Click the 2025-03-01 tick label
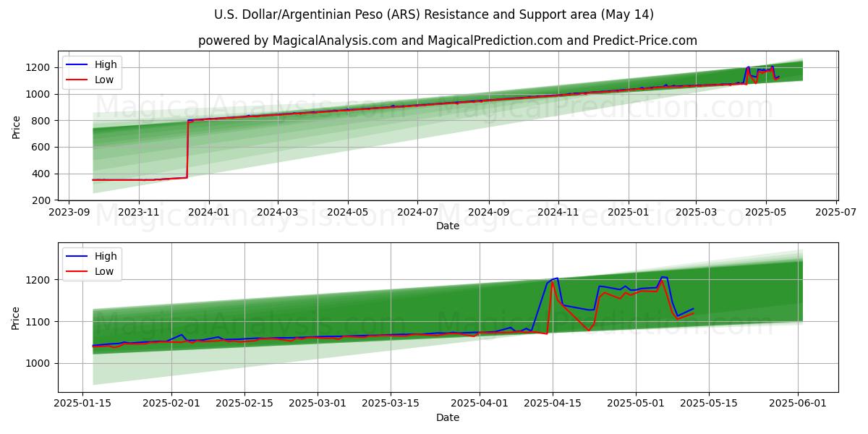Viewport: 868px width, 434px height. coord(318,404)
